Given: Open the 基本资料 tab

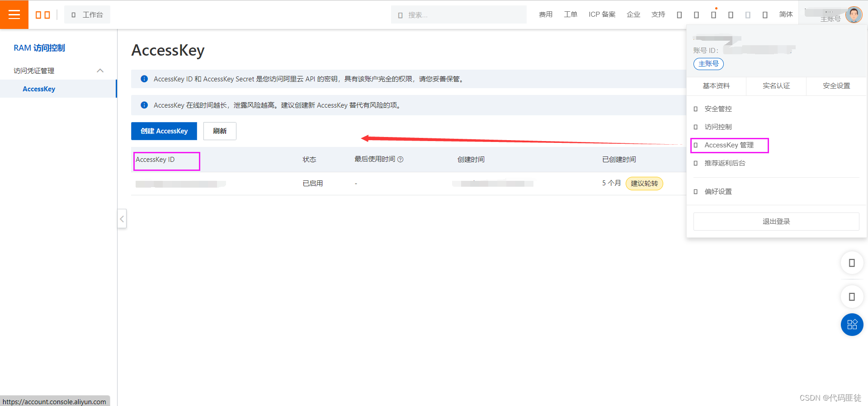Looking at the screenshot, I should 716,86.
